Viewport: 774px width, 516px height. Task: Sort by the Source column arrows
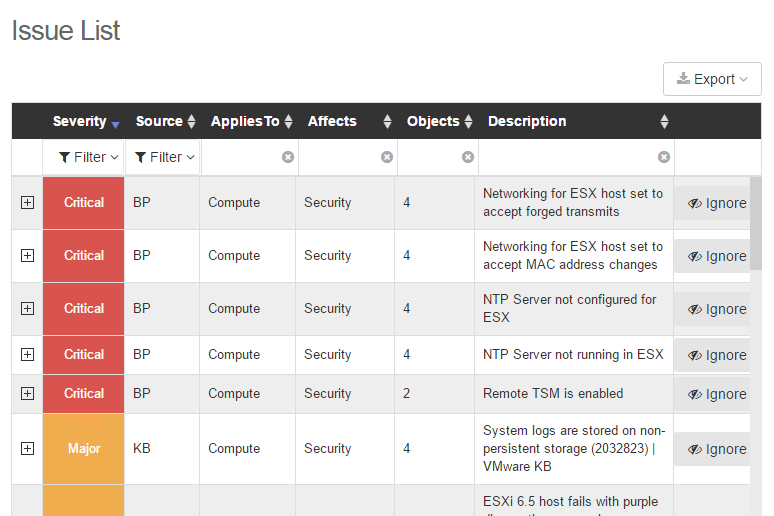192,122
